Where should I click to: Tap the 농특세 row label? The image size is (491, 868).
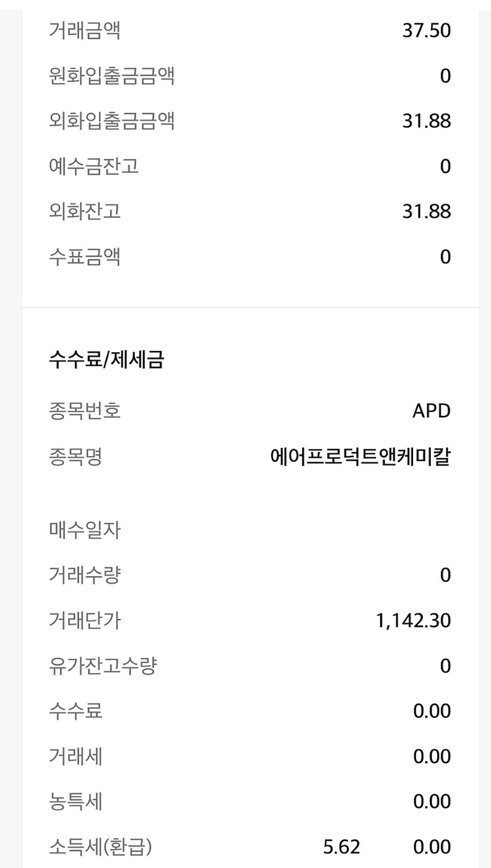pos(75,802)
